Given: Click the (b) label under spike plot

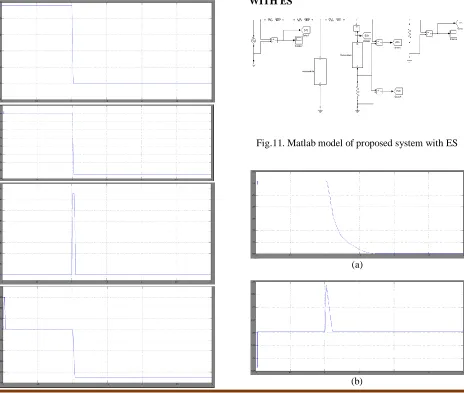Looking at the screenshot, I should pos(357,381).
